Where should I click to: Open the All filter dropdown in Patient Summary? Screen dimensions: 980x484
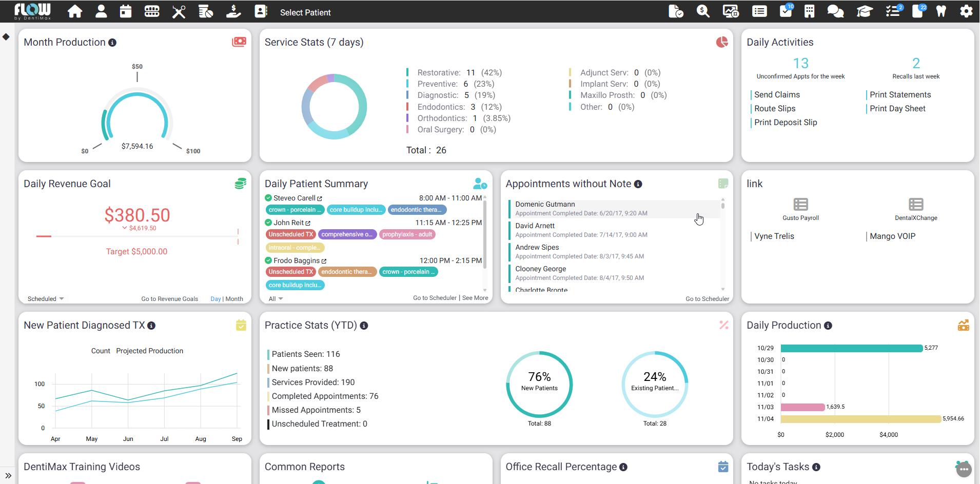276,299
